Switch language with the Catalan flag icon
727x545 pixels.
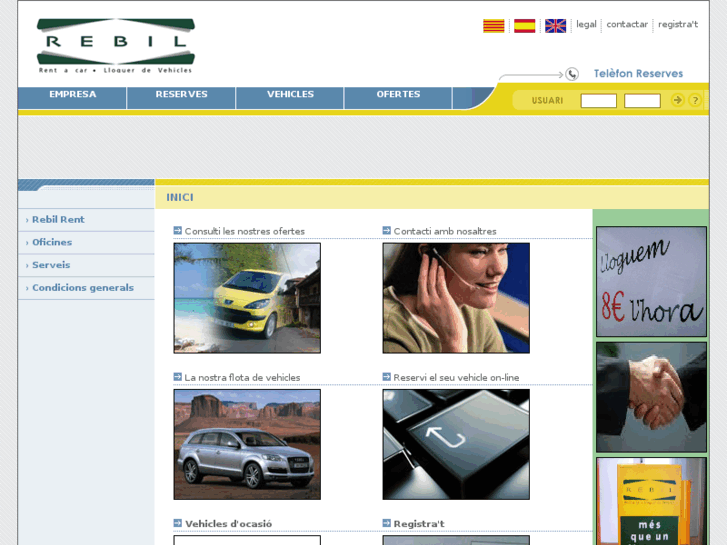[x=493, y=26]
